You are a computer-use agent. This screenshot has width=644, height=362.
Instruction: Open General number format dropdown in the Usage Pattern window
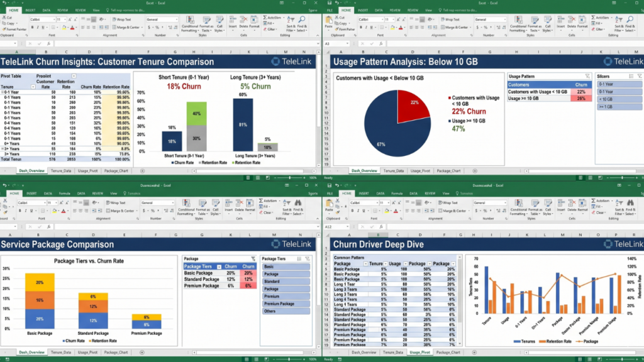pos(505,19)
